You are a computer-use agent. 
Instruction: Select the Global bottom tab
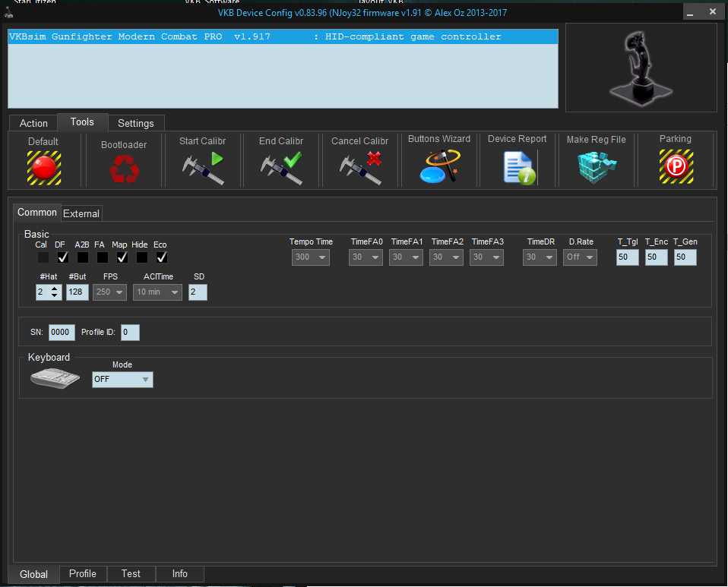click(x=34, y=575)
